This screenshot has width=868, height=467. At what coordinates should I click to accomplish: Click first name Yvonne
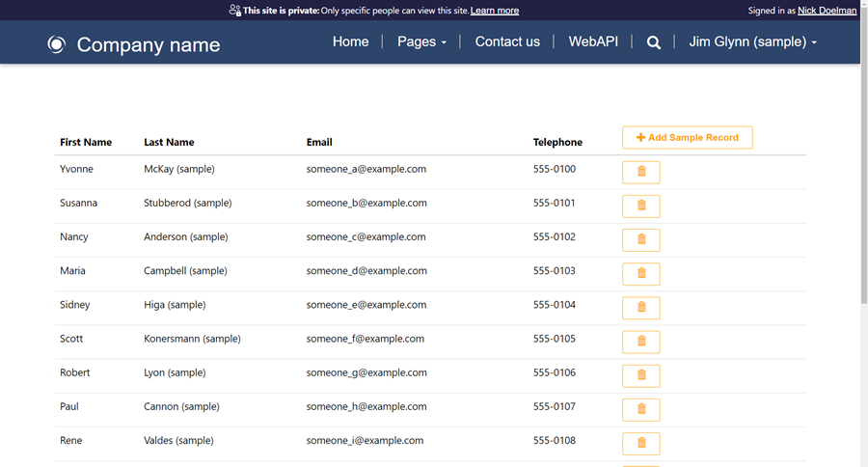pyautogui.click(x=76, y=169)
